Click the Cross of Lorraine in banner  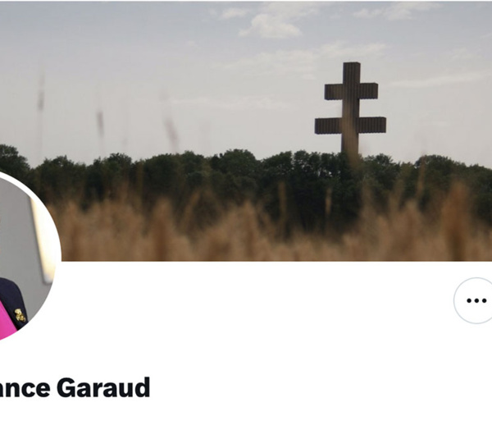tap(350, 108)
